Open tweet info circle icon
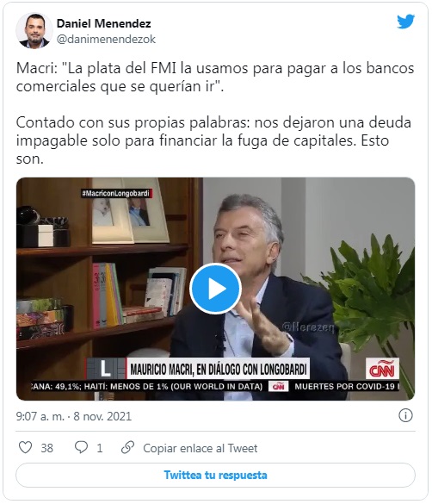Screen dimensions: 432x504 pyautogui.click(x=405, y=415)
